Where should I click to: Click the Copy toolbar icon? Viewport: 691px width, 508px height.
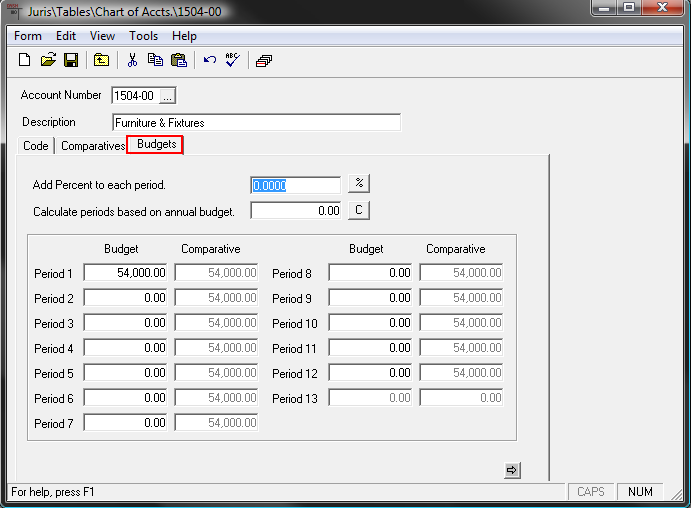(155, 60)
